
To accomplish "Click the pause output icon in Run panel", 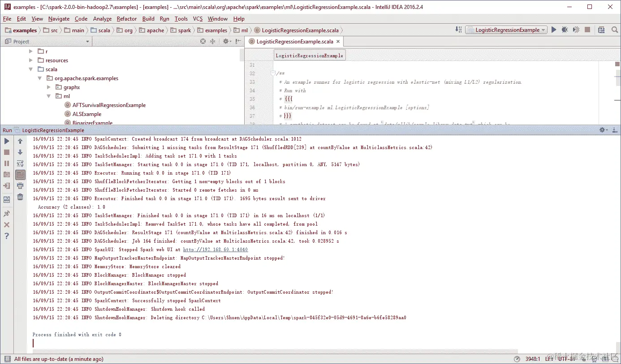I will (7, 163).
